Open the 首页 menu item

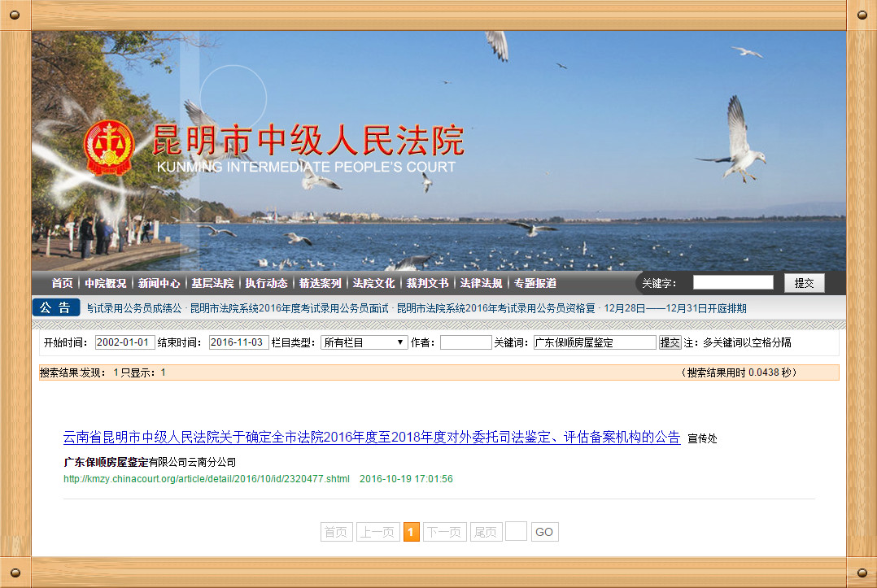coord(62,283)
